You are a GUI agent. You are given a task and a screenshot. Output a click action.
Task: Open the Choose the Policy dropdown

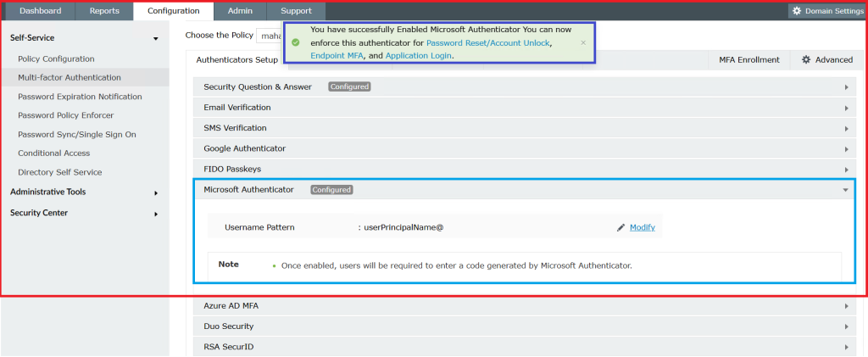(x=270, y=36)
